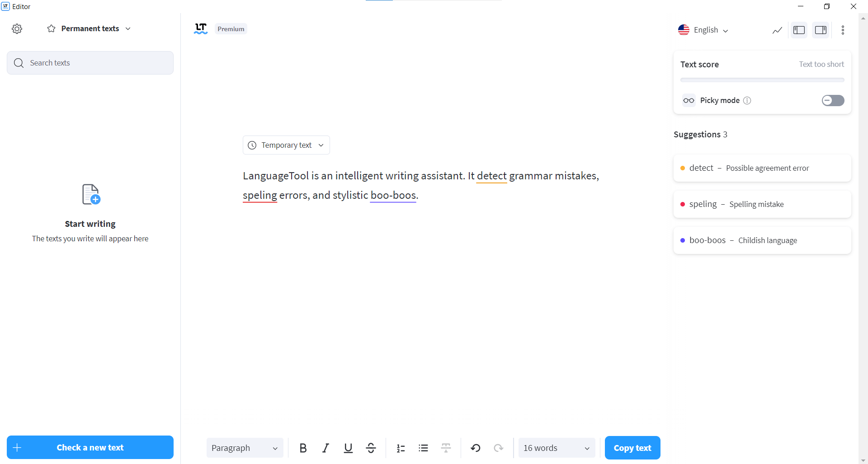Click the misspelled word speling in text
The width and height of the screenshot is (868, 464).
pos(260,195)
